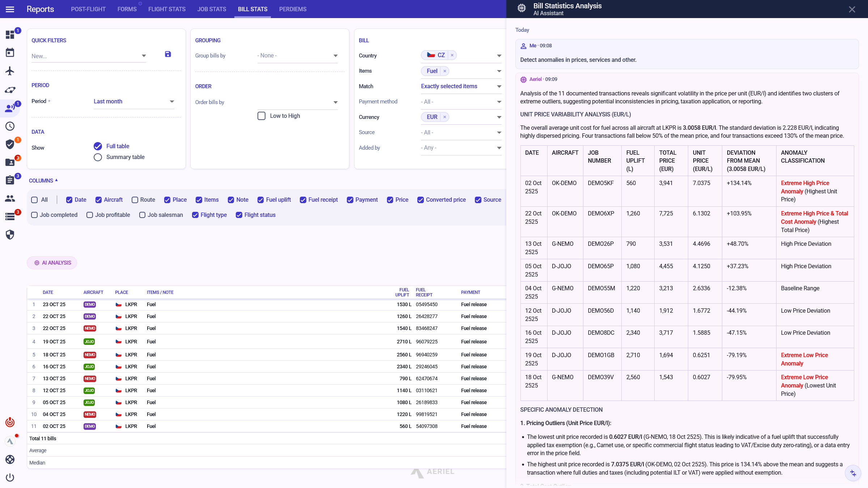Select the Summary table radio option
868x488 pixels.
coord(98,157)
